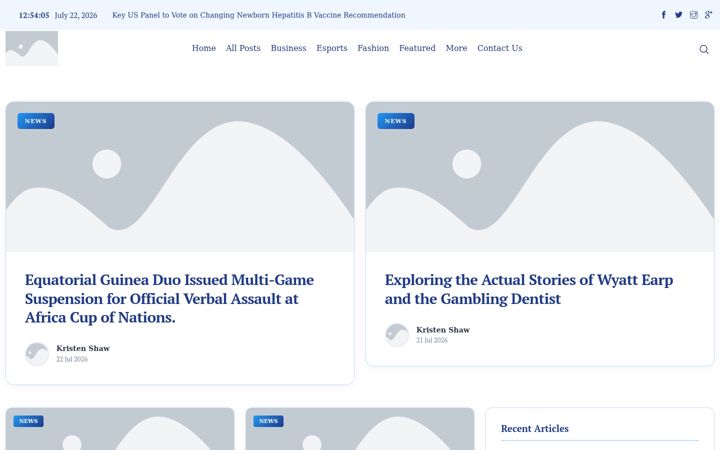Expand the More menu
720x450 pixels.
(x=456, y=48)
